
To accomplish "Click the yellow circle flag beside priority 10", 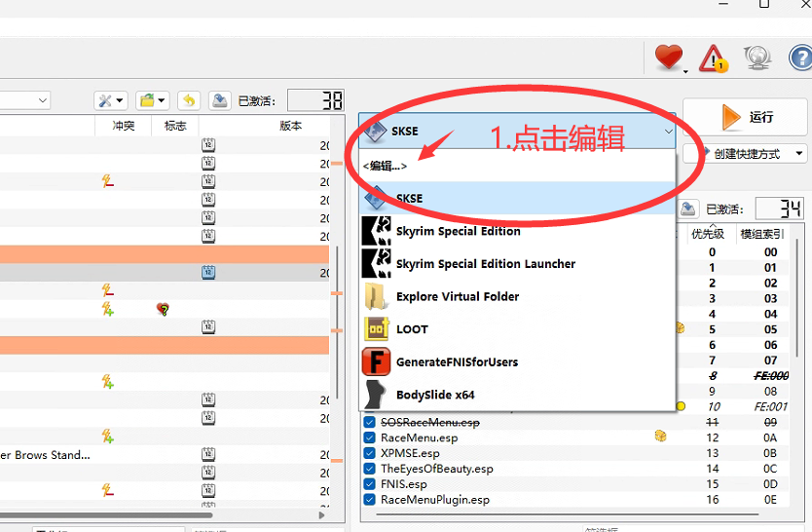I will coord(681,406).
